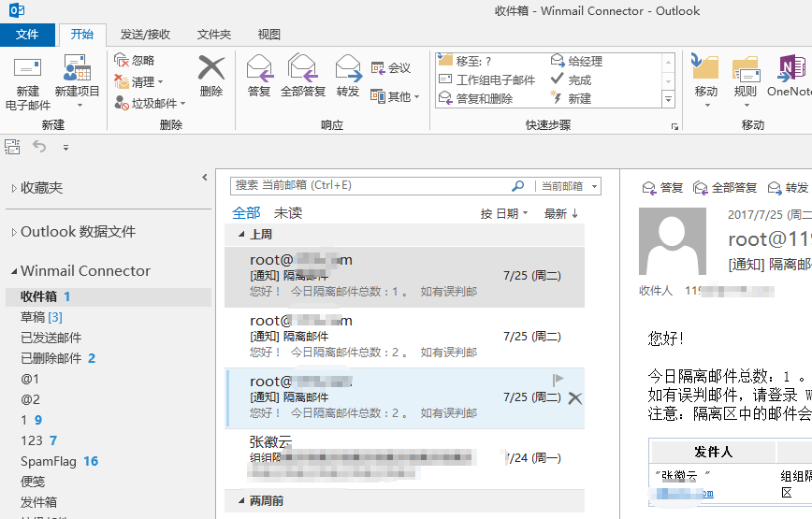Open the OneNote icon in ribbon
This screenshot has width=812, height=519.
pyautogui.click(x=790, y=69)
